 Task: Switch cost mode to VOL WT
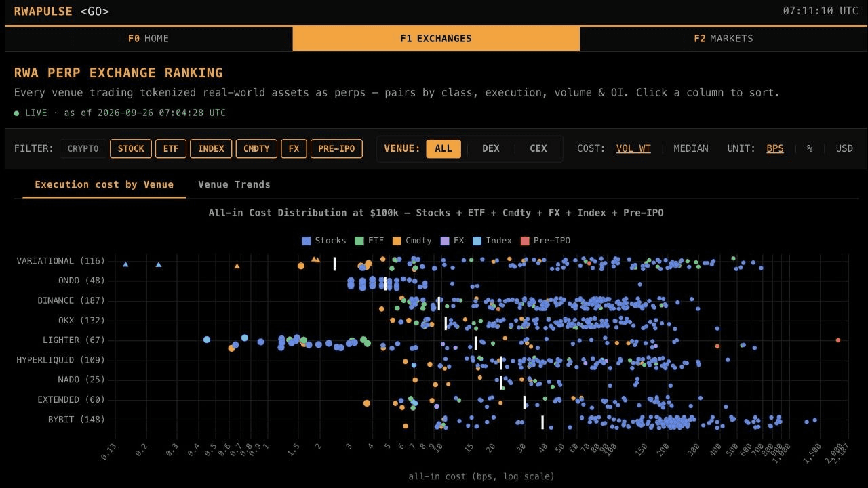pos(633,148)
